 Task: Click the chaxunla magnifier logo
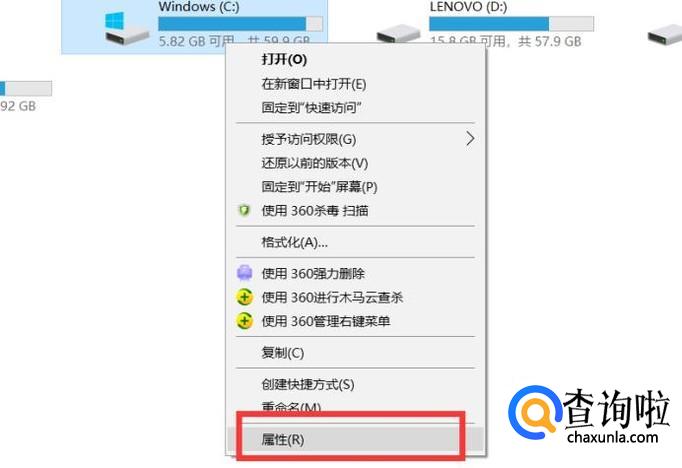(x=535, y=412)
